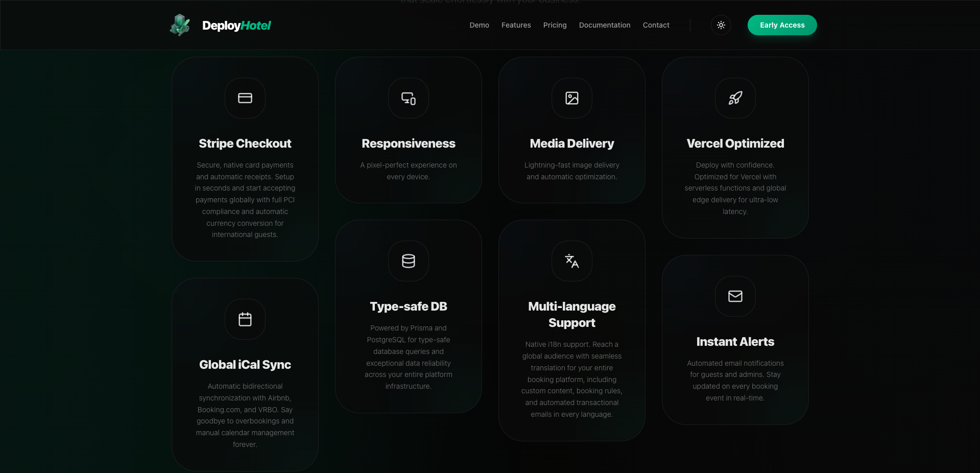Select the Instant Alerts feature card
The height and width of the screenshot is (473, 980).
pos(735,341)
